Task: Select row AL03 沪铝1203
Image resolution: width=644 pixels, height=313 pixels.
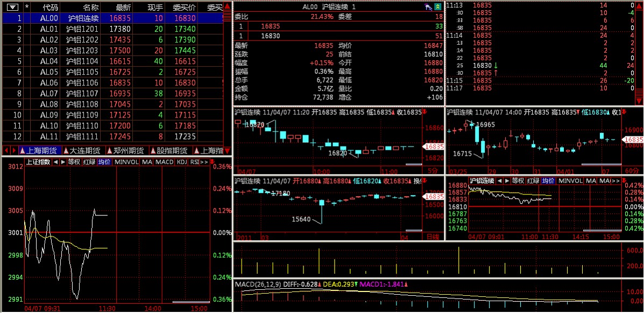Action: (112, 50)
